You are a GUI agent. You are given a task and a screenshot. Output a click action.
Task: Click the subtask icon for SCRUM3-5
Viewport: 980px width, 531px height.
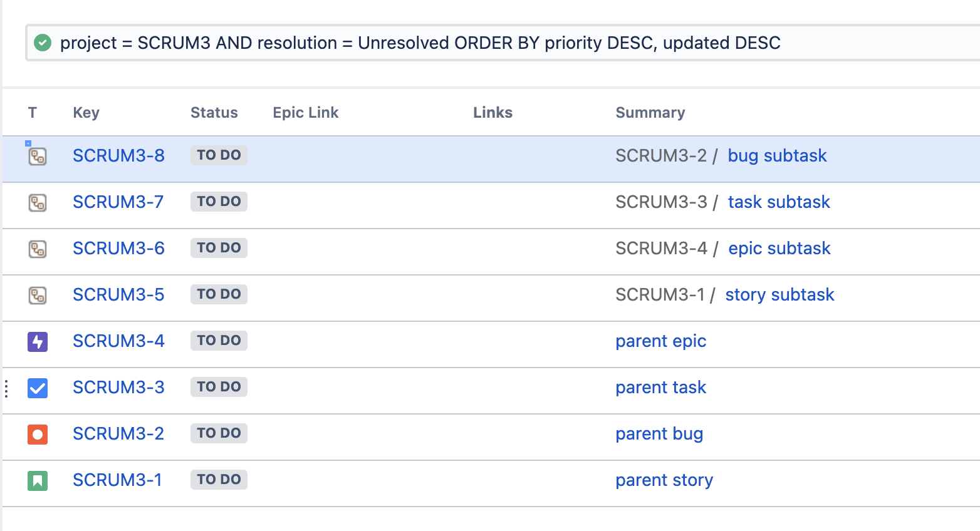point(38,295)
